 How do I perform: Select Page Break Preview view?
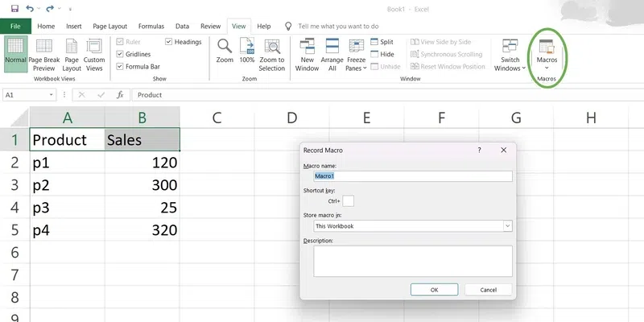tap(44, 53)
